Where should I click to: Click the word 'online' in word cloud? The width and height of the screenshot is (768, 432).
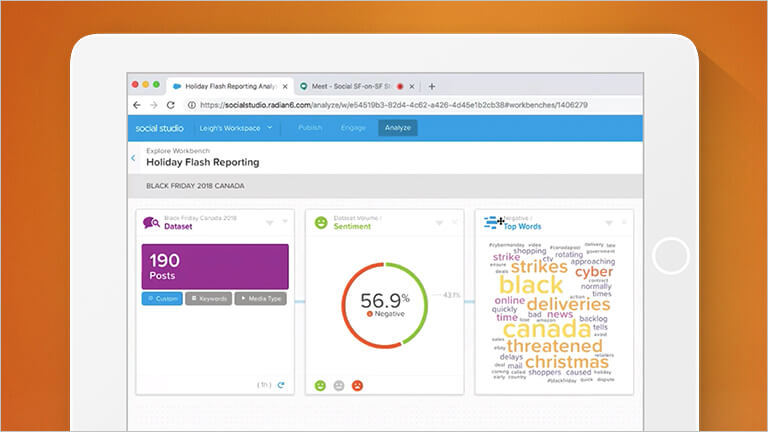pos(509,300)
